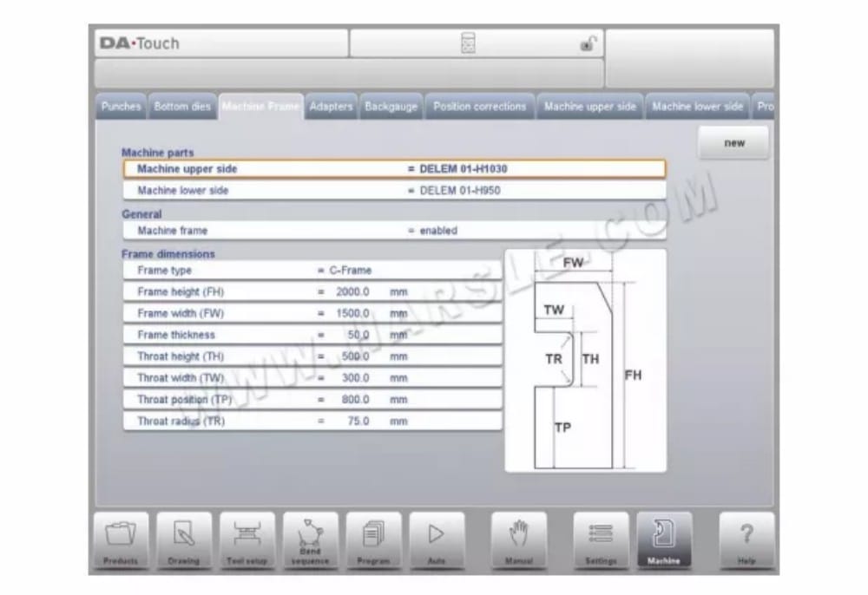
Task: Click the 'Frame dimensions' heading
Action: (168, 254)
